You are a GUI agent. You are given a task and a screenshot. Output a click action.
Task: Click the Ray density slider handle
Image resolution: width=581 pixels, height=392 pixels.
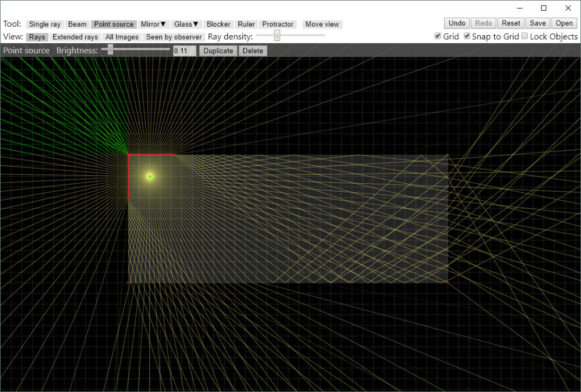(x=277, y=36)
